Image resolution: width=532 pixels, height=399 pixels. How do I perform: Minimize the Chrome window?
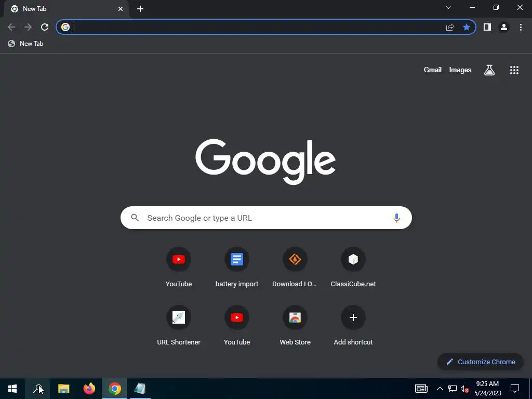click(472, 7)
